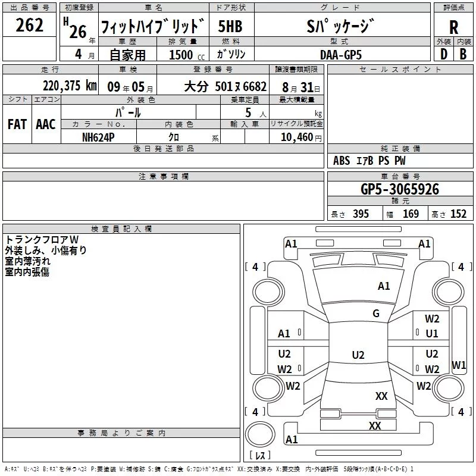Select the 評価点 header
This screenshot has height=476, width=476.
tap(453, 8)
